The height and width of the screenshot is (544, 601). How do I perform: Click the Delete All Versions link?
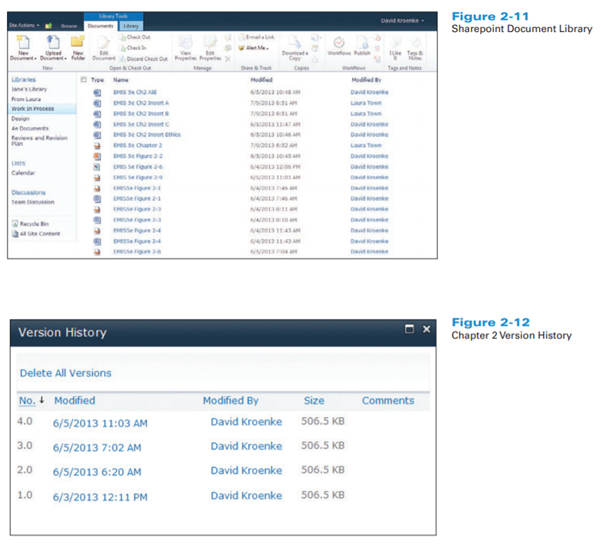[65, 373]
